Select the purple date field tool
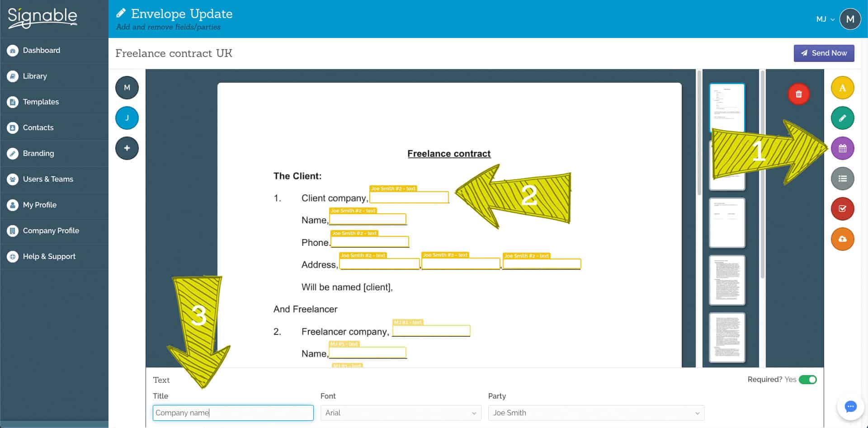 (x=842, y=148)
